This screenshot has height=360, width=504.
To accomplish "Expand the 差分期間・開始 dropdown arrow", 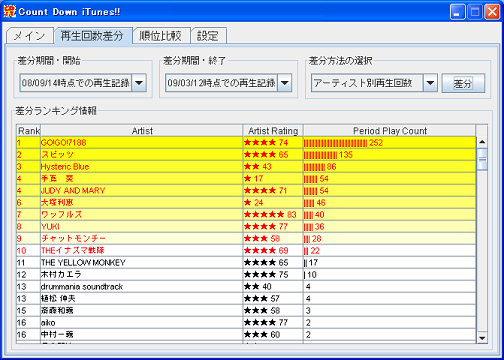I will [139, 83].
